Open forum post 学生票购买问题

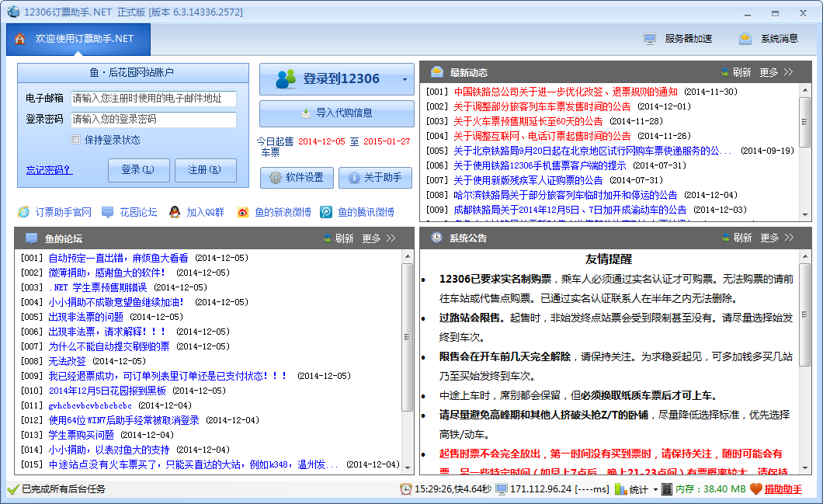click(81, 435)
